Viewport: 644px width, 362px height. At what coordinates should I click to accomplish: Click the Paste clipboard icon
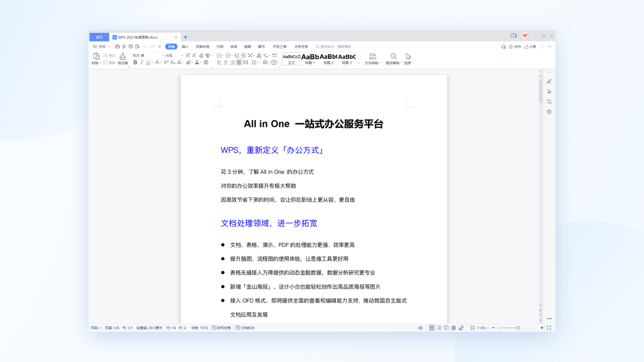96,56
